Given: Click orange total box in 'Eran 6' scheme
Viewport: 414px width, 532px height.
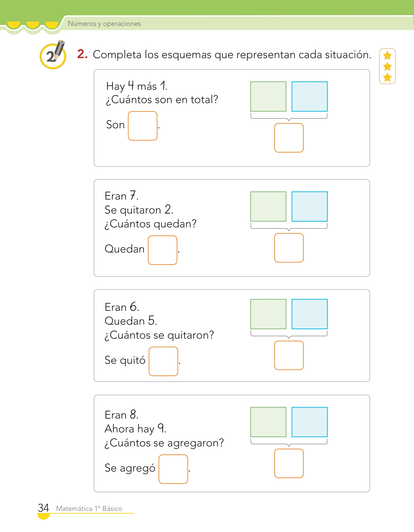Looking at the screenshot, I should pos(289,355).
